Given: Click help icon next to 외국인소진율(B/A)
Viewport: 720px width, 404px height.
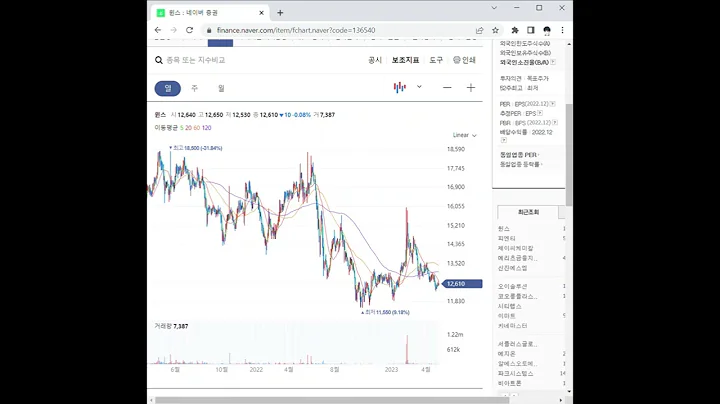Looking at the screenshot, I should (553, 62).
